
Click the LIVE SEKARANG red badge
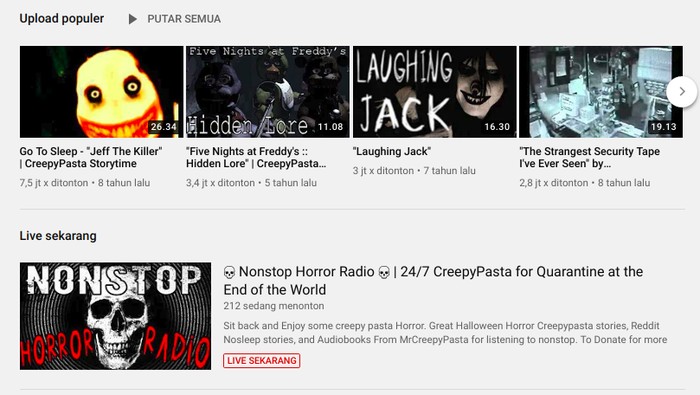coord(262,361)
